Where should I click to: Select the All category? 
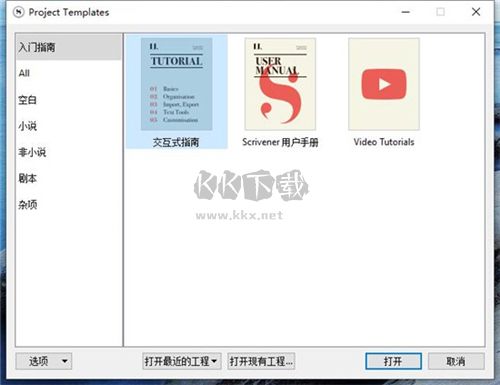pyautogui.click(x=68, y=73)
